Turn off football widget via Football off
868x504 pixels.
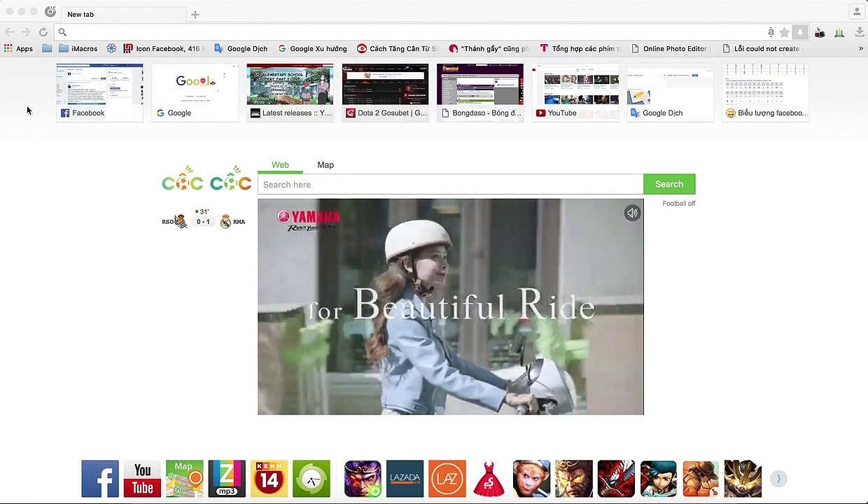tap(678, 204)
